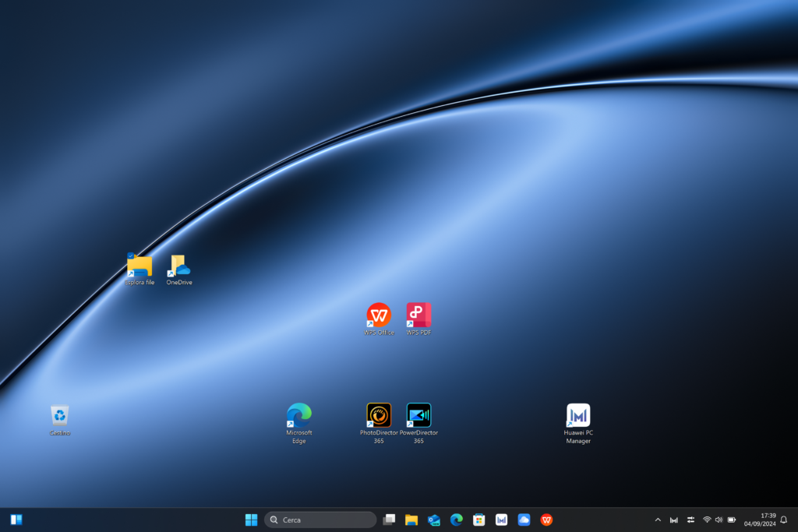798x532 pixels.
Task: Select the PowerDirector 365 desktop icon
Action: pos(418,416)
